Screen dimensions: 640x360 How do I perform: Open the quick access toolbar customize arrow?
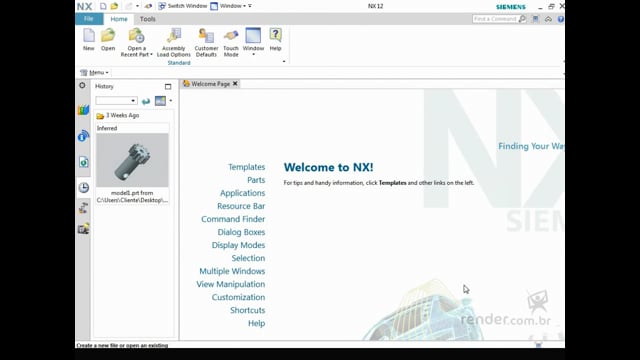click(x=250, y=6)
